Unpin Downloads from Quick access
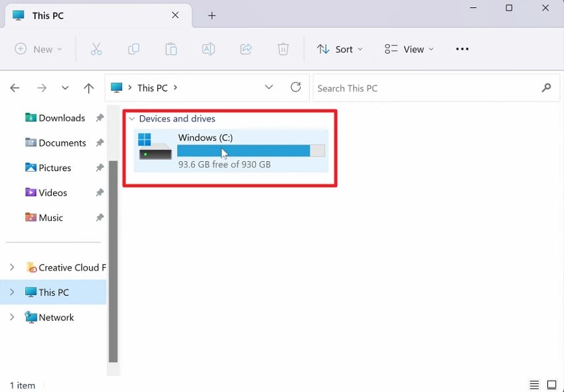 (x=100, y=117)
